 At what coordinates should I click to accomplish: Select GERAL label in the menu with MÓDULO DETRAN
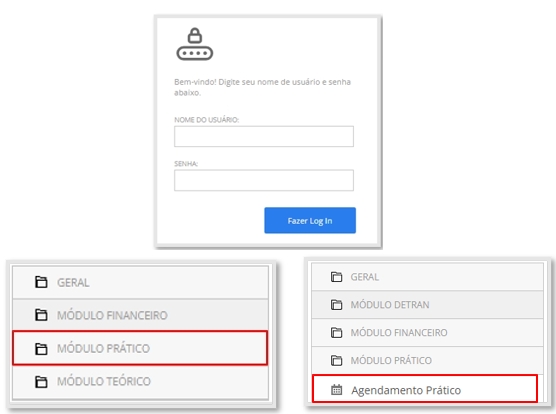click(x=365, y=277)
